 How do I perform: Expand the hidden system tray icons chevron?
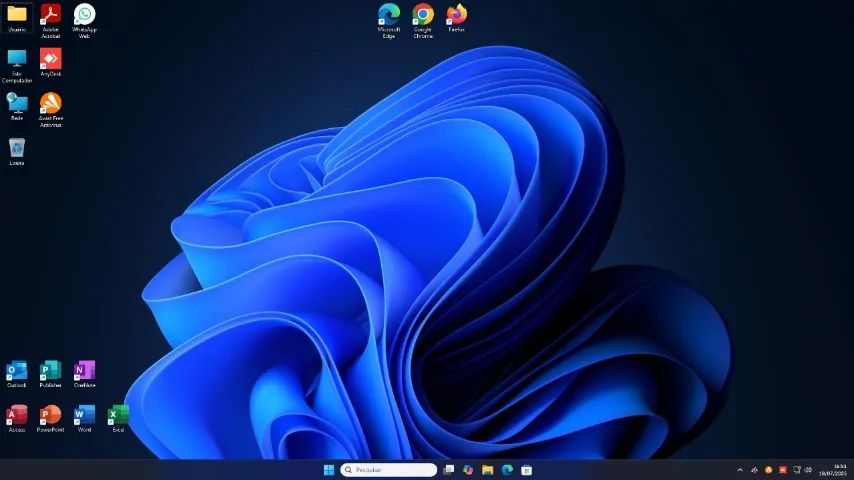point(740,470)
